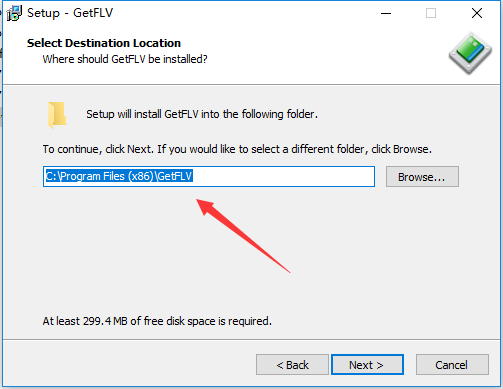
Task: Click the green disk installer graphic
Action: point(470,53)
